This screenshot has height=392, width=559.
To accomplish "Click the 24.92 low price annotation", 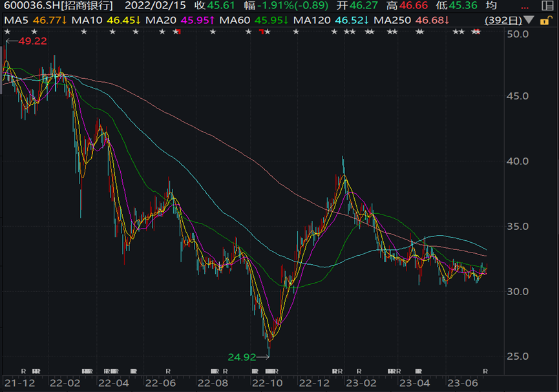I will click(244, 356).
